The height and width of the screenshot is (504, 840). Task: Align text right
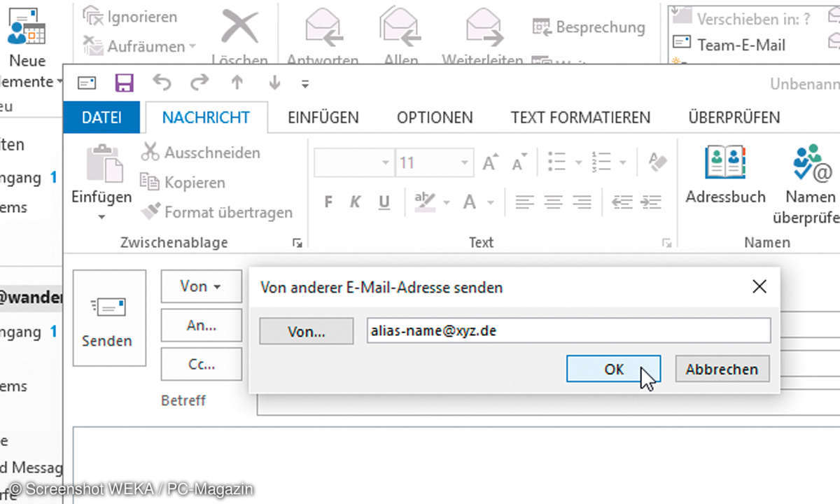(x=582, y=203)
